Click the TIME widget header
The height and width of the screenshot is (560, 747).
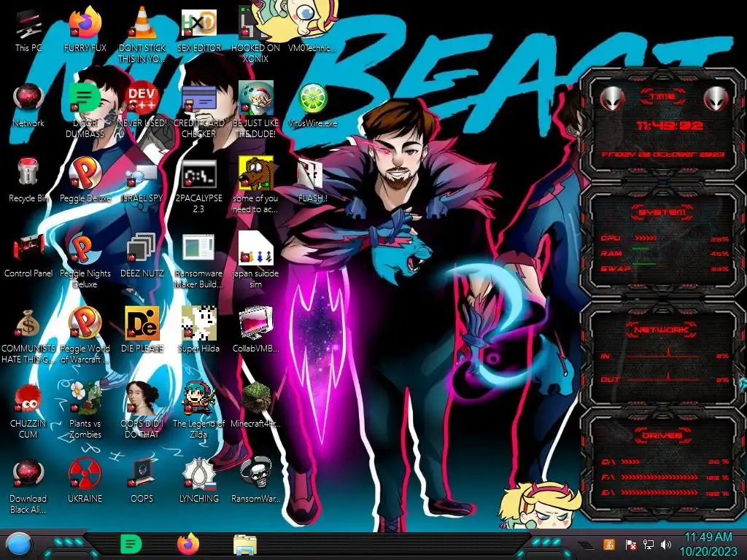662,97
